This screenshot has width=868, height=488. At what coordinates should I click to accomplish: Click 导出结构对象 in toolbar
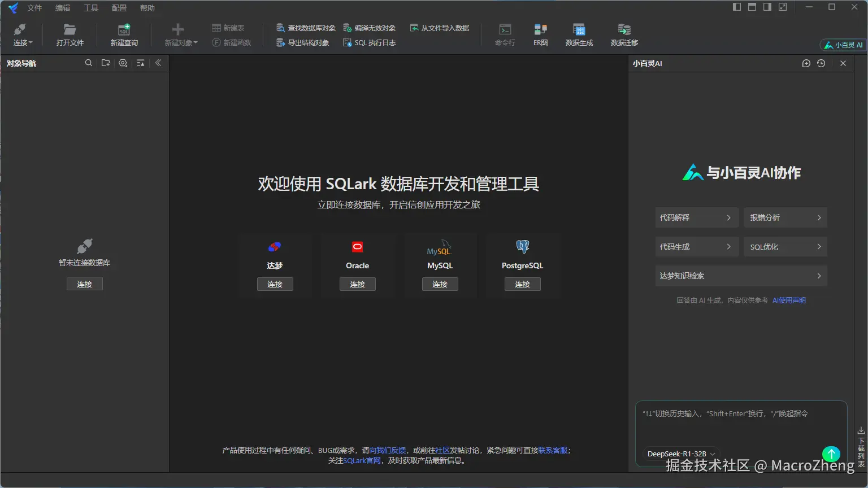click(x=302, y=42)
